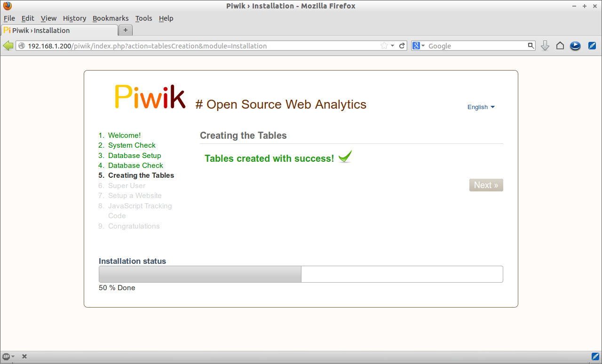Click the blue pencil toolbar icon
The image size is (602, 364).
(x=593, y=46)
